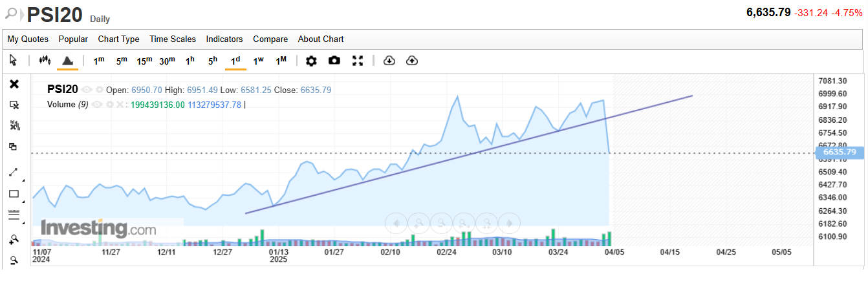Expand the rectangle shape tool options
This screenshot has height=305, width=868.
23,201
